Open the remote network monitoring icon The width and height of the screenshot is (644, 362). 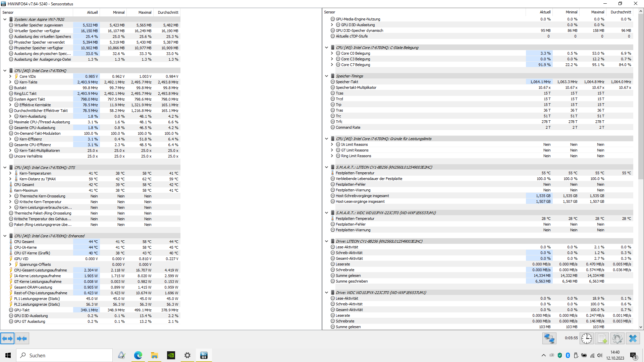click(549, 339)
